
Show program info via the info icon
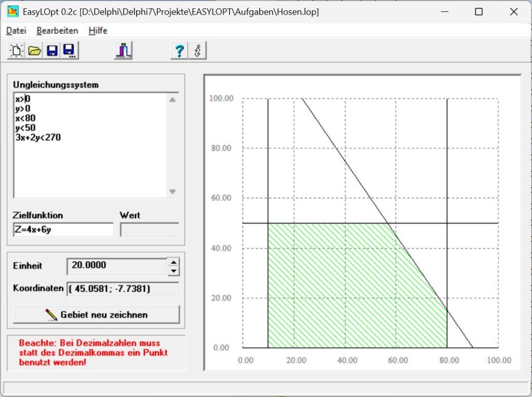(x=197, y=51)
